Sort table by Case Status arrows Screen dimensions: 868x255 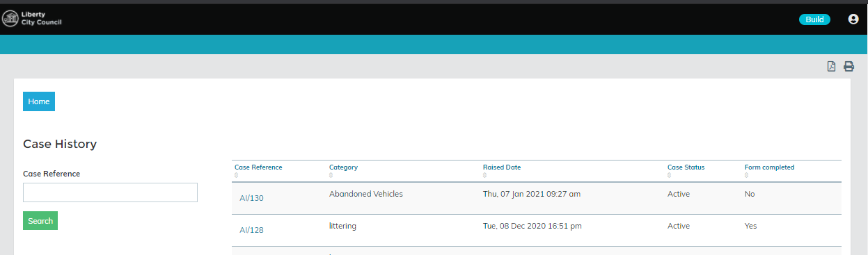(670, 175)
